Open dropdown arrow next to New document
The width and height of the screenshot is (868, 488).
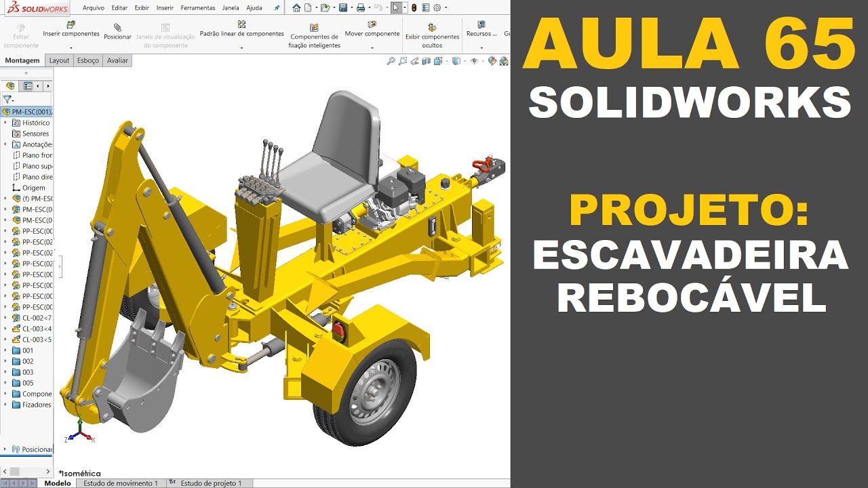click(x=316, y=8)
